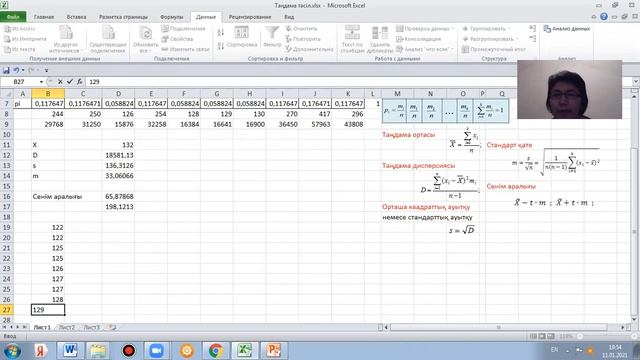
Task: Open the Customize Quick Access Toolbar dropdown
Action: coord(46,71)
